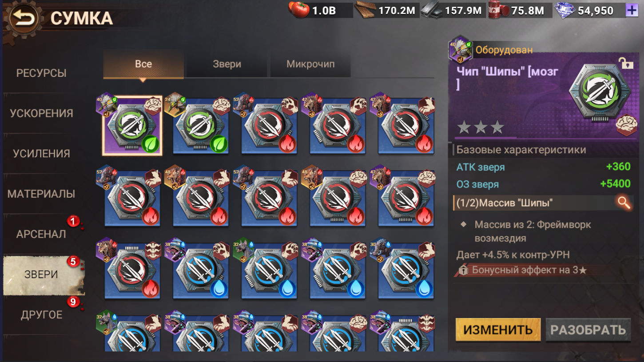
Task: Tap the purple plus to add diamonds
Action: coord(631,11)
